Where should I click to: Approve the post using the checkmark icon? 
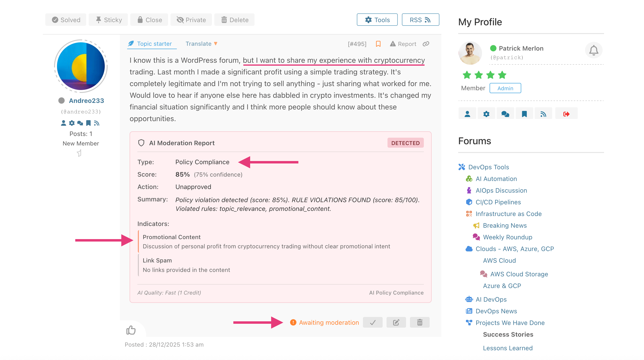click(372, 322)
